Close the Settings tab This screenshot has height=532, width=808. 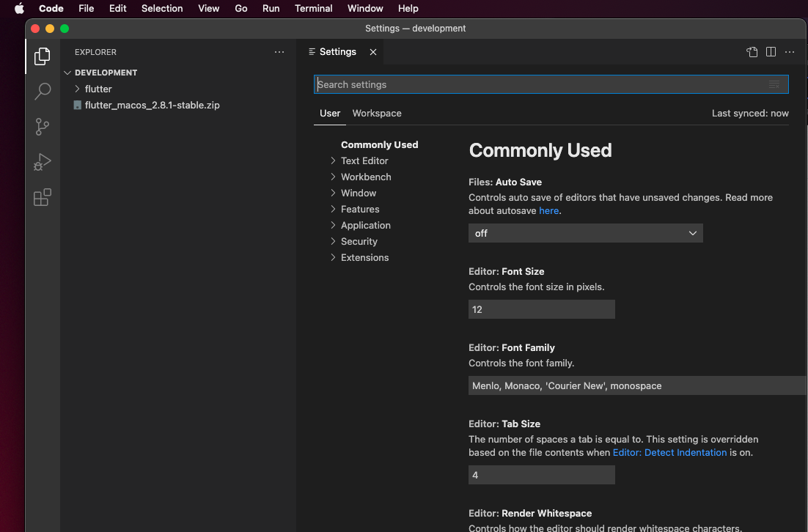[373, 52]
